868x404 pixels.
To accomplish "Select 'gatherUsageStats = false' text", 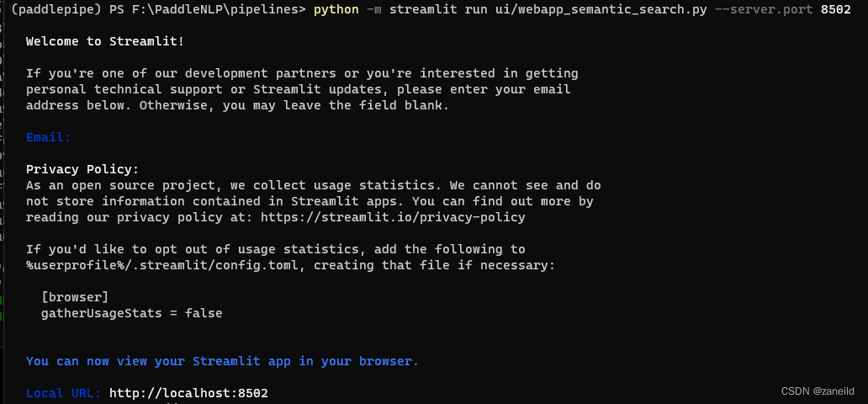I will pos(132,313).
